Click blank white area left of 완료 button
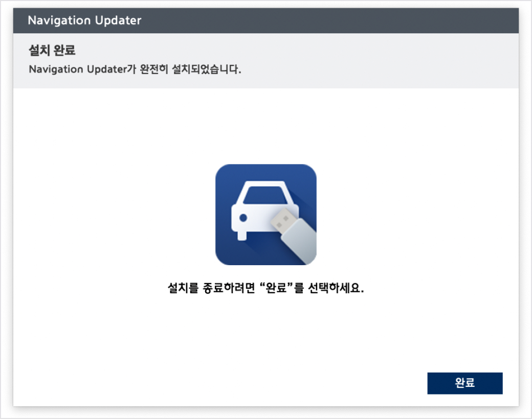 coord(307,383)
